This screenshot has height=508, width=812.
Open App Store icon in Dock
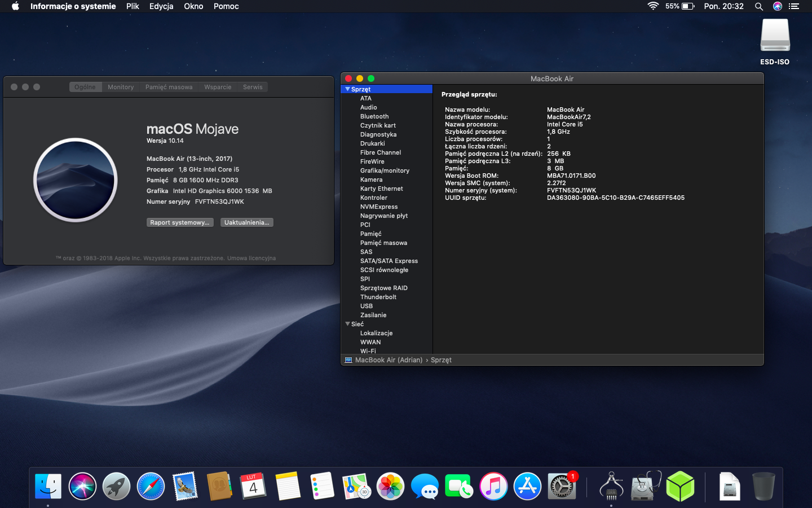527,486
